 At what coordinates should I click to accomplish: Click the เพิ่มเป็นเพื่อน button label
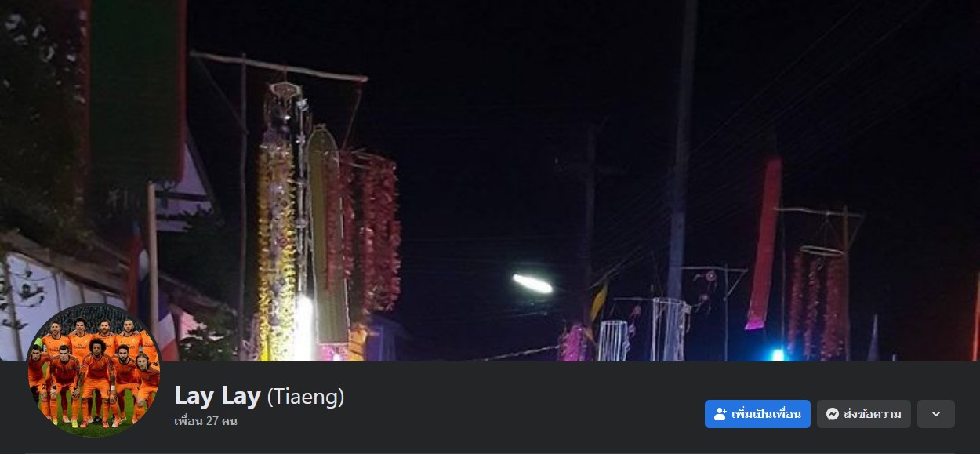[x=766, y=414]
